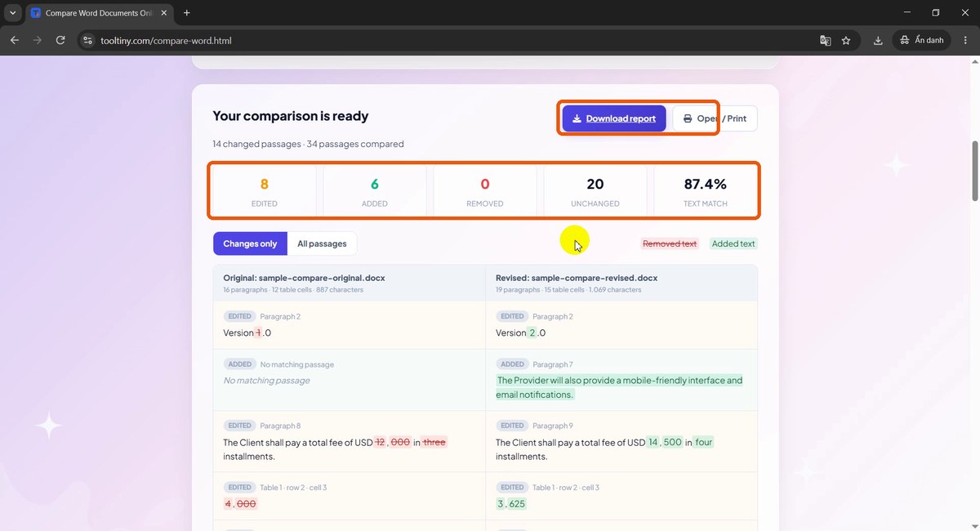Click 'Your comparison is ready' heading
Image resolution: width=980 pixels, height=531 pixels.
(x=291, y=116)
